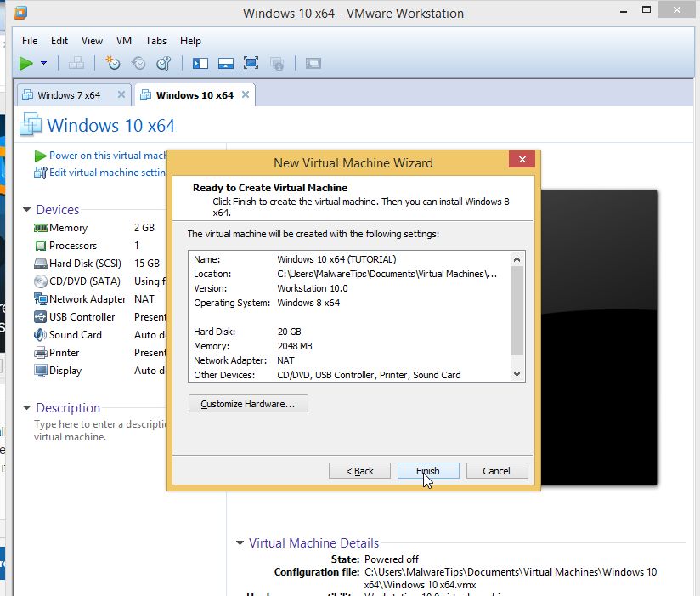Open the VM menu
This screenshot has height=596, width=700.
[124, 41]
